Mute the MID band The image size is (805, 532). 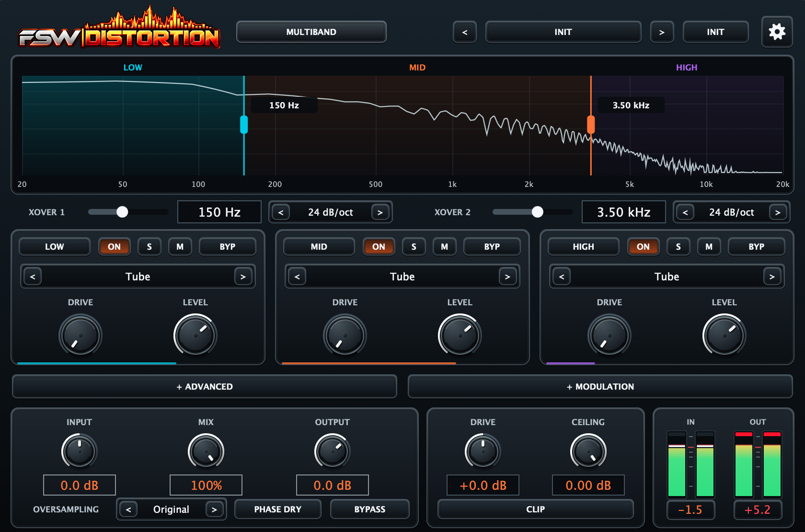pos(444,246)
